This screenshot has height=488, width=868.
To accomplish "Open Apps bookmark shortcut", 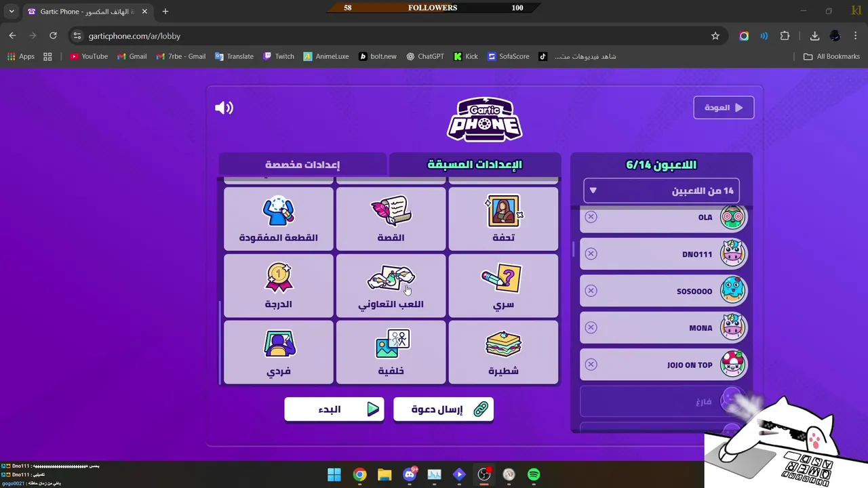I will [x=20, y=56].
